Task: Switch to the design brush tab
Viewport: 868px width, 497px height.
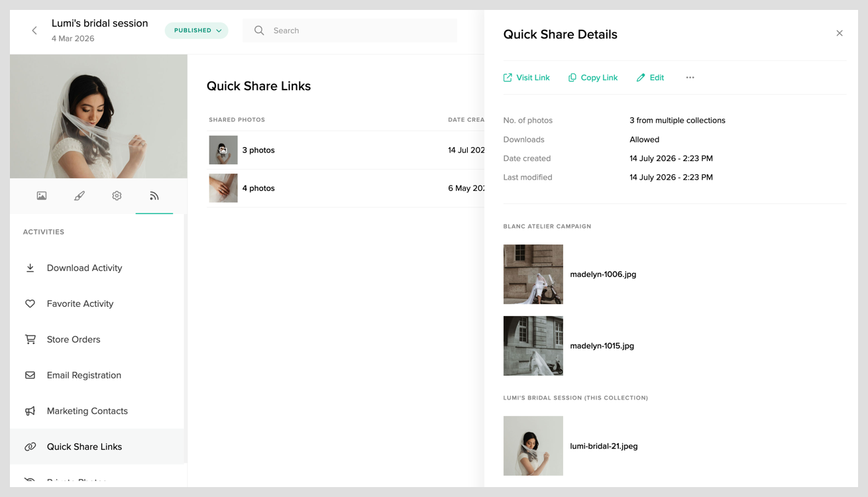Action: (x=80, y=196)
